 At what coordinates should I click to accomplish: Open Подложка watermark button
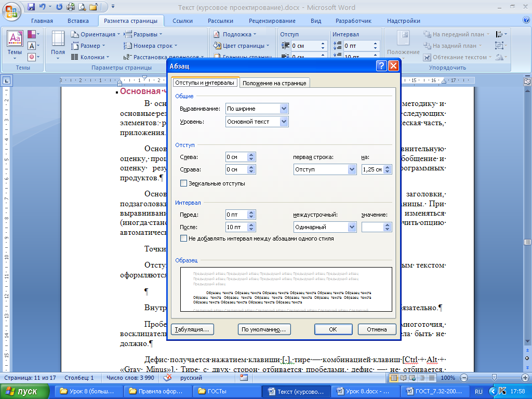tap(235, 34)
